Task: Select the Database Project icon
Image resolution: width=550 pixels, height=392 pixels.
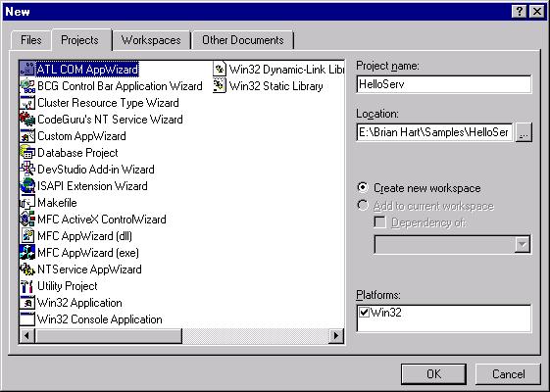Action: pos(27,153)
